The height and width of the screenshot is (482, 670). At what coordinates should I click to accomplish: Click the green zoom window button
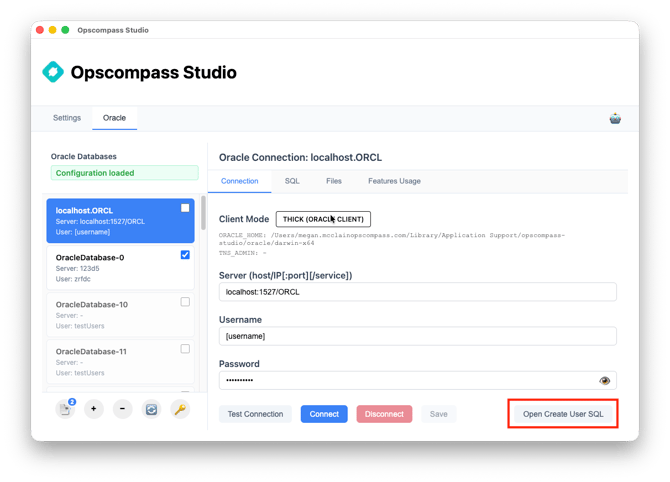point(65,30)
